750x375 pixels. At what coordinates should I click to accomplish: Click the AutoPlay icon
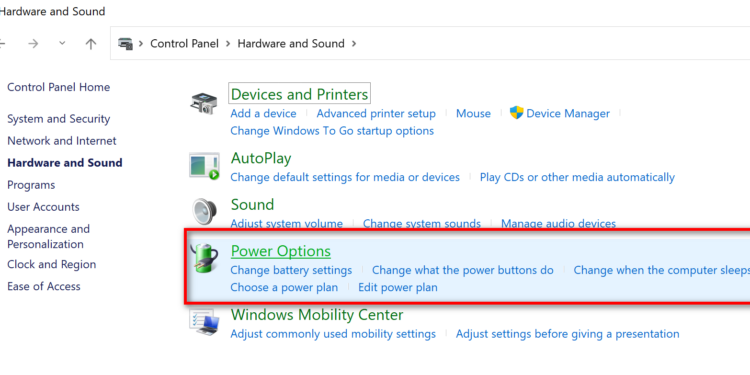coord(204,166)
